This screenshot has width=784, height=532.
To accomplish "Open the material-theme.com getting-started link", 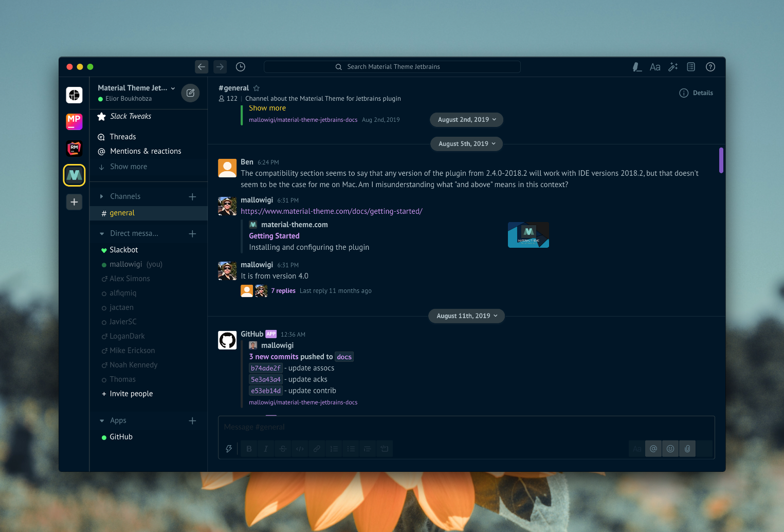I will pos(332,211).
